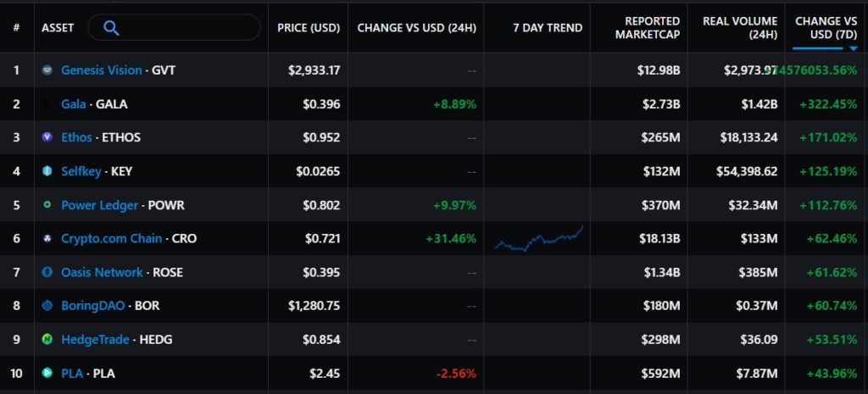Sort by Change vs USD (24H) header
Image resolution: width=868 pixels, height=394 pixels.
point(416,28)
